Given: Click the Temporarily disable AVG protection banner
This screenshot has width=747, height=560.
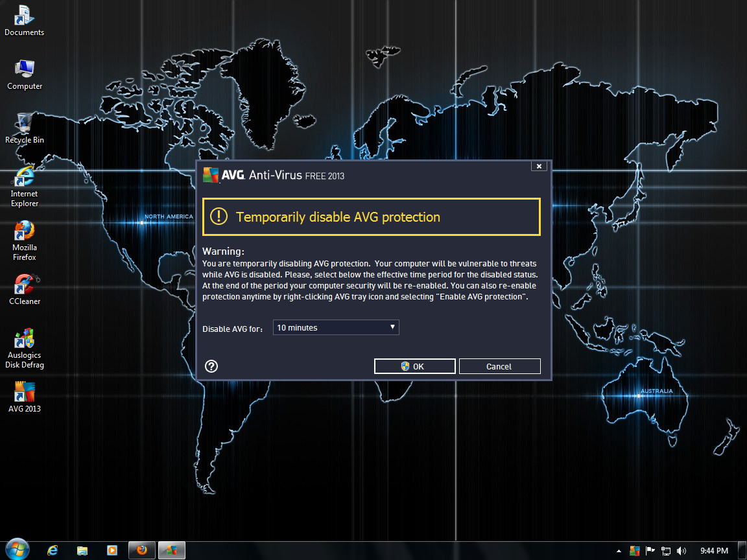Looking at the screenshot, I should point(372,217).
